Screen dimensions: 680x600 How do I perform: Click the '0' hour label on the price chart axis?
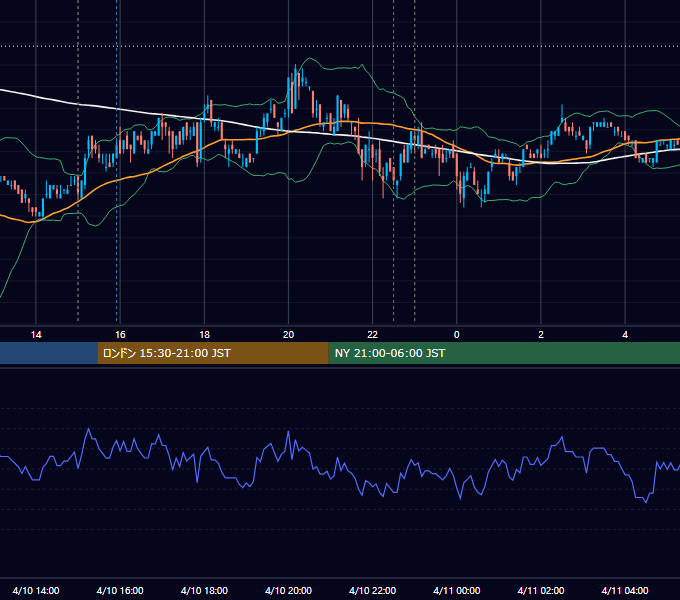457,335
